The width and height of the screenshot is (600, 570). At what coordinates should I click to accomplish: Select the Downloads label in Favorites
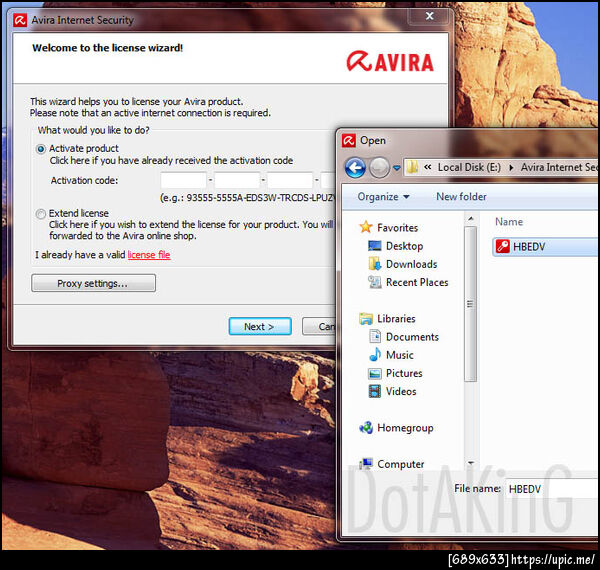click(411, 264)
